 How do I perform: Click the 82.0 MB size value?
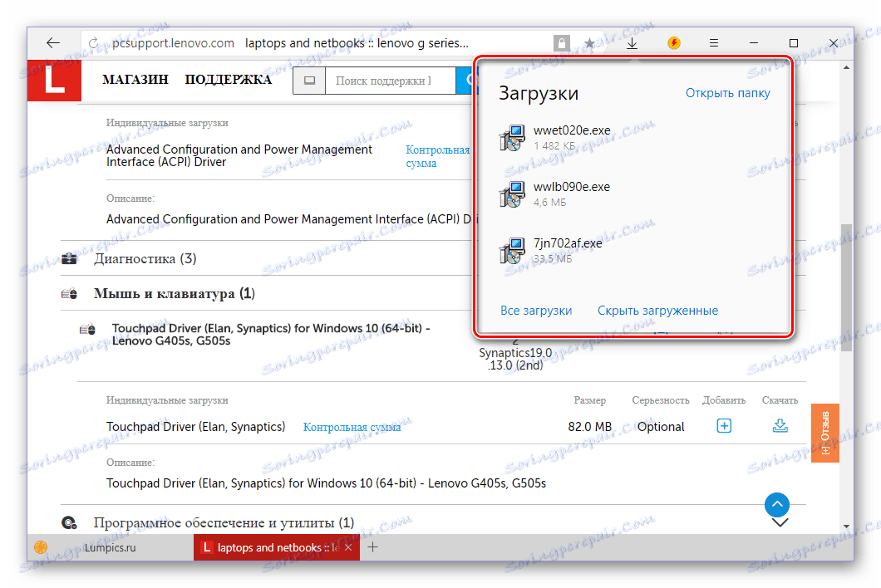(589, 426)
